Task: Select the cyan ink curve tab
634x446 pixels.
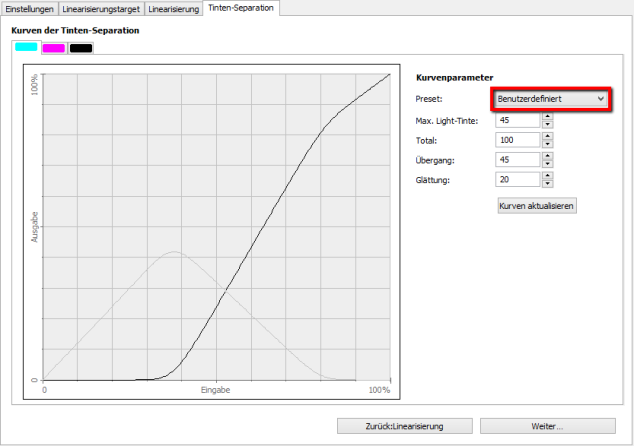Action: point(26,47)
